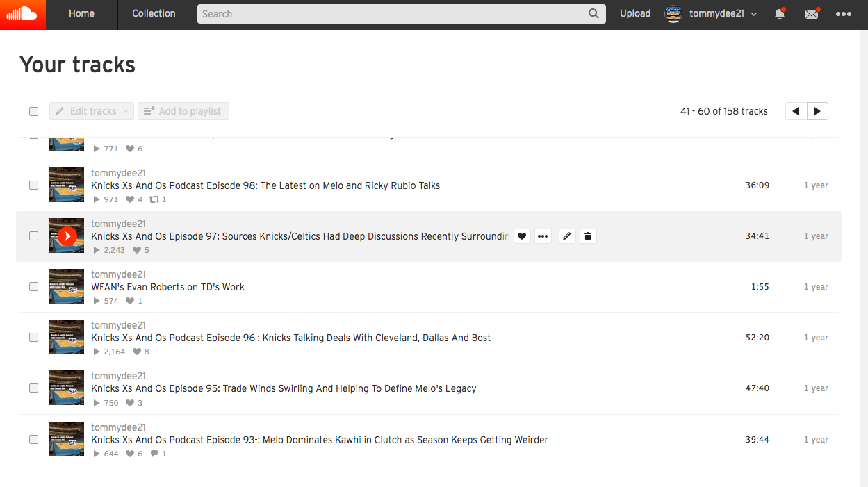
Task: Check the Episode 93 track checkbox
Action: click(x=33, y=440)
